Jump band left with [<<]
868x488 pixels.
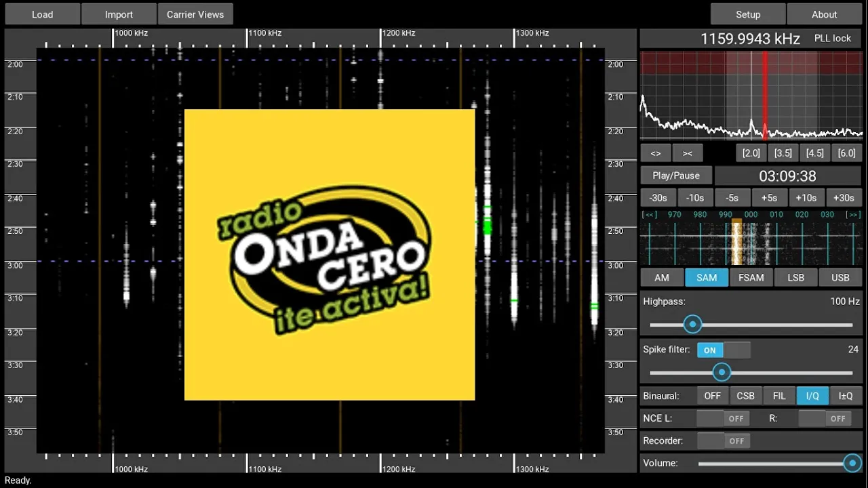650,214
